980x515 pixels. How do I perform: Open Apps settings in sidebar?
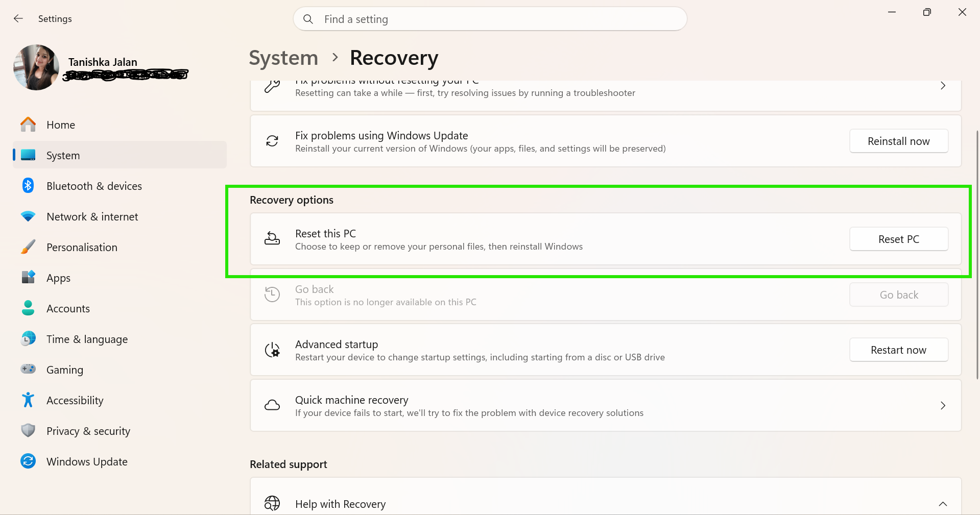[119, 278]
